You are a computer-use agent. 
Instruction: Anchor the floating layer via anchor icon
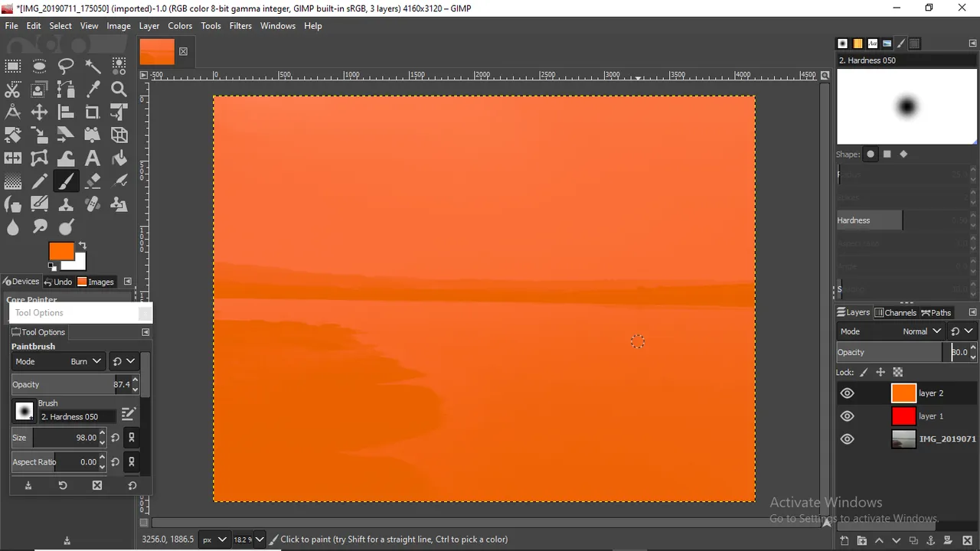(931, 541)
